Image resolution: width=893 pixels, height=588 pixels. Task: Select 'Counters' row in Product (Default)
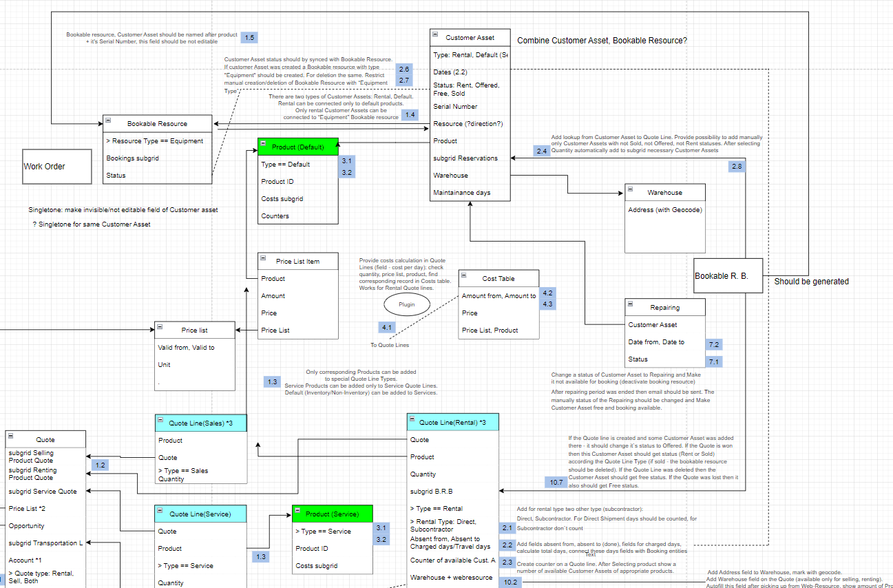pos(298,216)
